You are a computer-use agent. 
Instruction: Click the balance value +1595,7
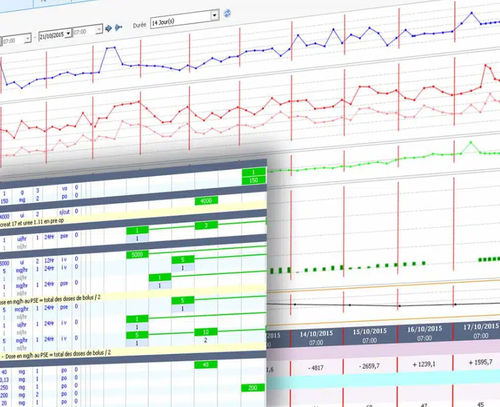click(480, 362)
